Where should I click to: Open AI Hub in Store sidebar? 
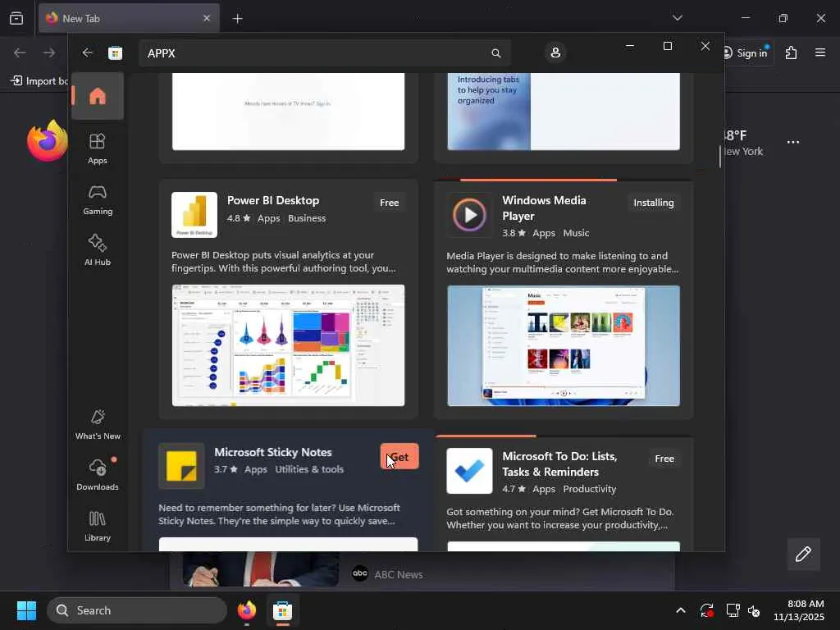[98, 250]
